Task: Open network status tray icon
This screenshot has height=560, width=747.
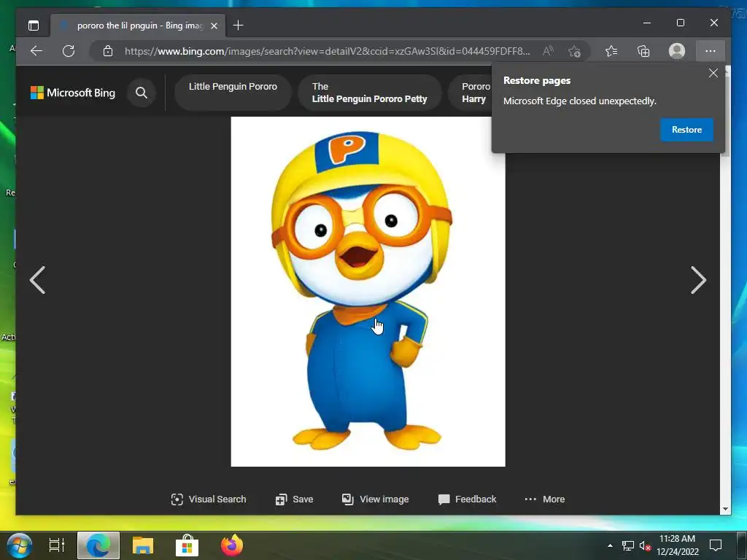Action: pyautogui.click(x=628, y=545)
